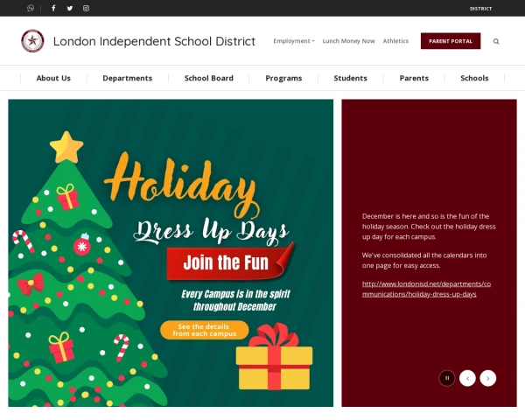
Task: Go to the previous slide arrow
Action: pyautogui.click(x=467, y=378)
